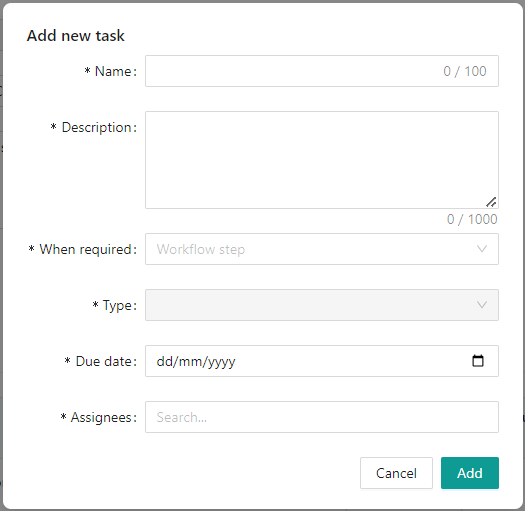This screenshot has width=525, height=511.
Task: Grab the Description textarea resize handle
Action: coord(491,202)
